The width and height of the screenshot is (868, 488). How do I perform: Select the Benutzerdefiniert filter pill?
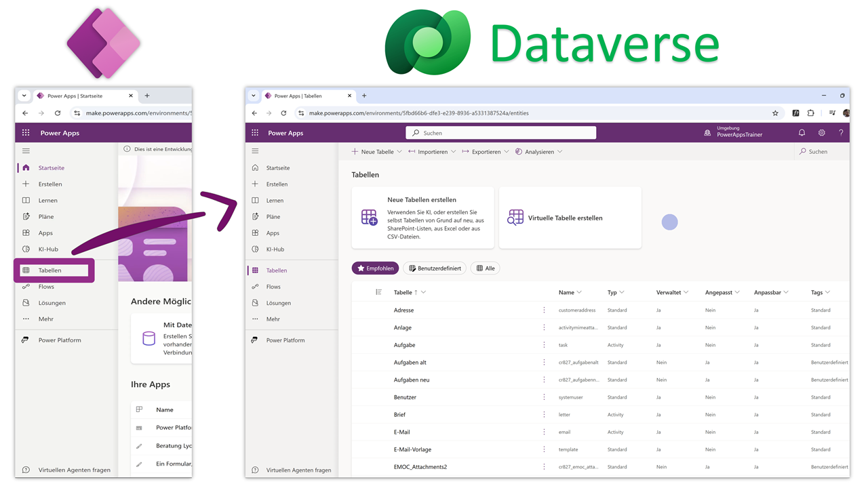coord(435,268)
